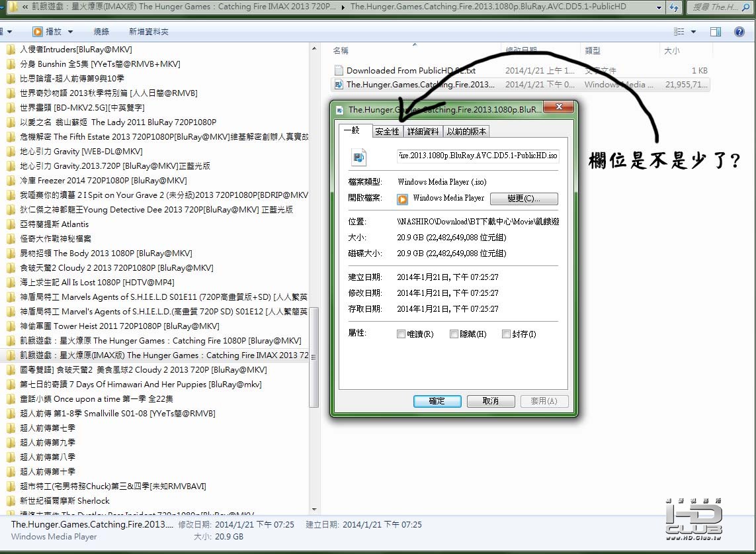
Task: Click folder icon of 超人前傳第七季
Action: [x=11, y=428]
